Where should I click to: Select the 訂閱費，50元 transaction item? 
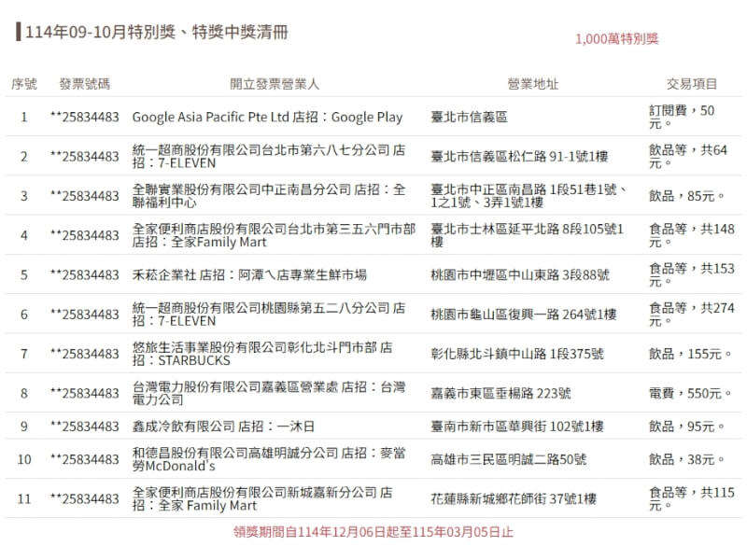click(x=682, y=117)
